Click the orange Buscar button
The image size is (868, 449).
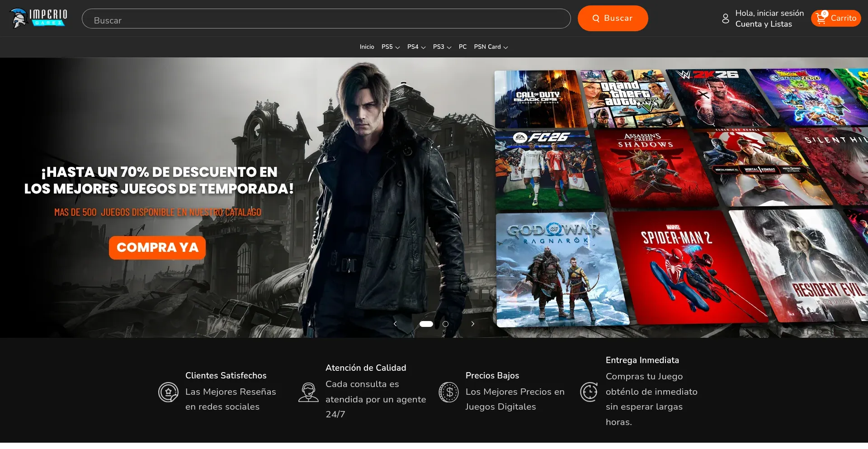click(x=613, y=19)
